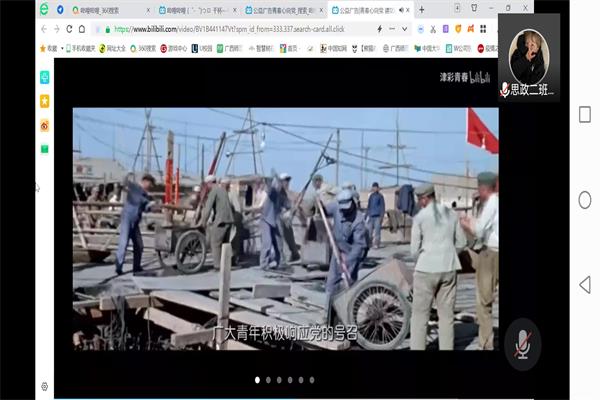
Task: Open the new tab plus button
Action: click(421, 10)
